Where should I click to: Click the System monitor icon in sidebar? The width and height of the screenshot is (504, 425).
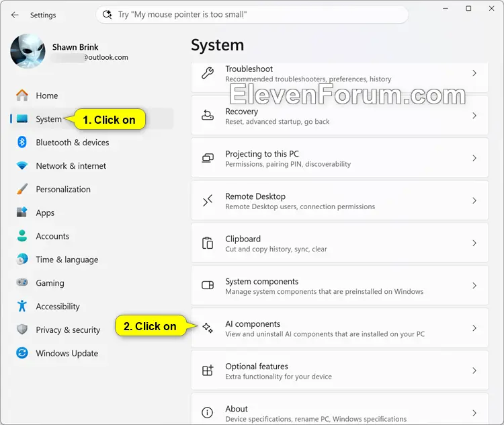tap(22, 119)
